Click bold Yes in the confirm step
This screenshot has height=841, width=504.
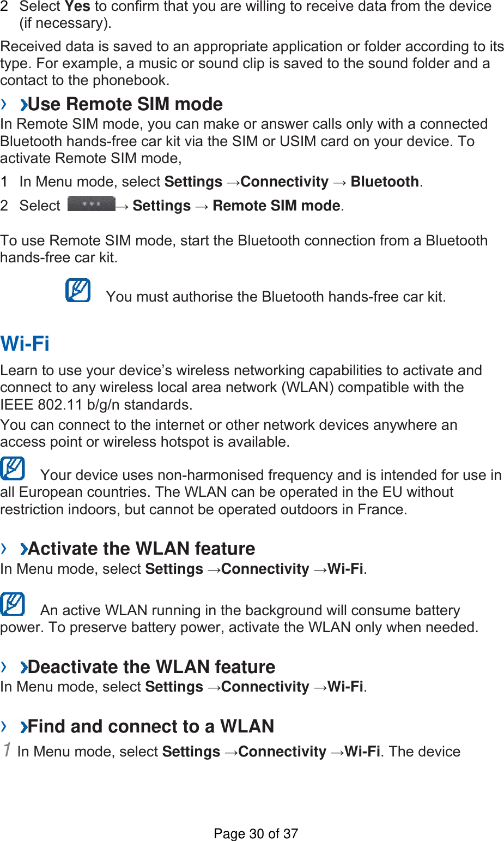pos(77,7)
